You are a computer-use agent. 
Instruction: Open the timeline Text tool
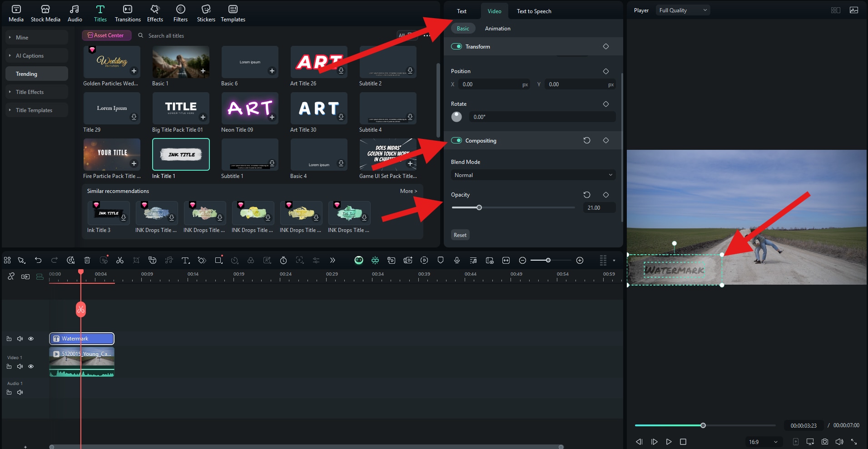pyautogui.click(x=185, y=260)
